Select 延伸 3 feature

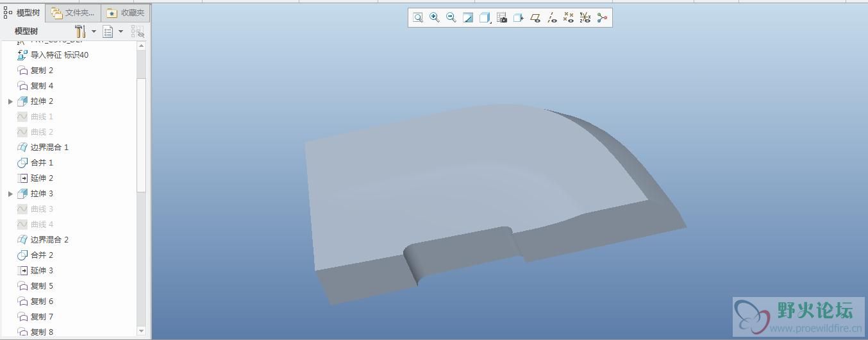[42, 271]
